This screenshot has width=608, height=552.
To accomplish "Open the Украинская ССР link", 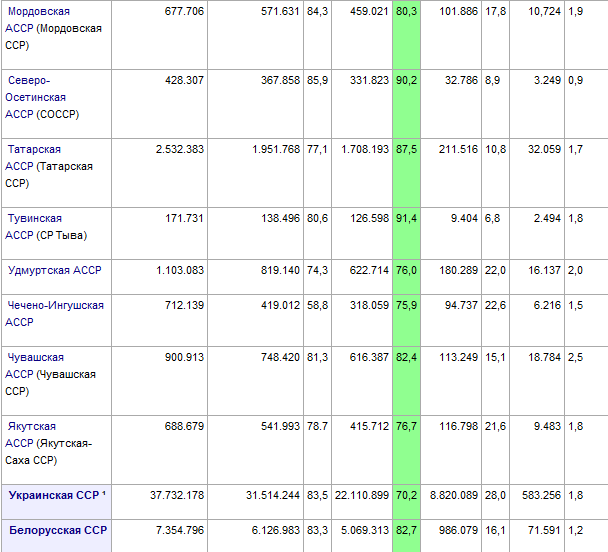I will (x=53, y=495).
